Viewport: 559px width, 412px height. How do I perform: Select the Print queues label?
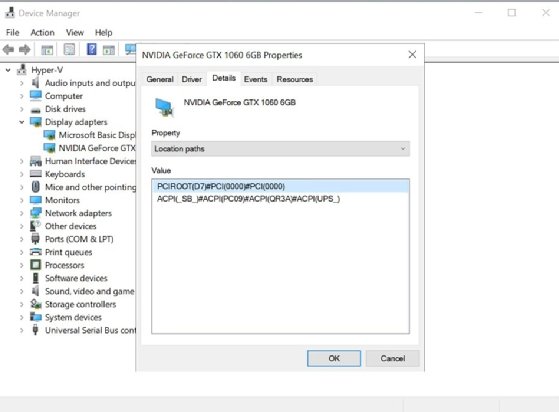coord(68,252)
